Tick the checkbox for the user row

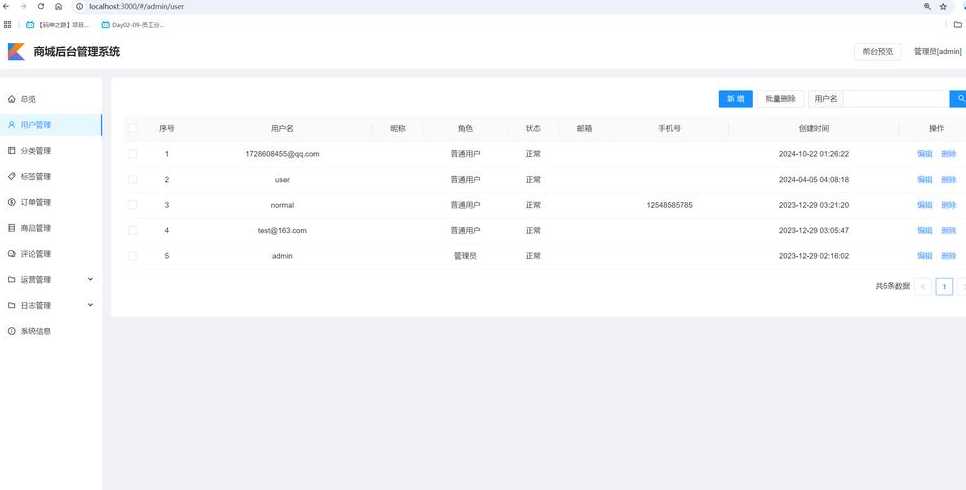click(x=132, y=179)
